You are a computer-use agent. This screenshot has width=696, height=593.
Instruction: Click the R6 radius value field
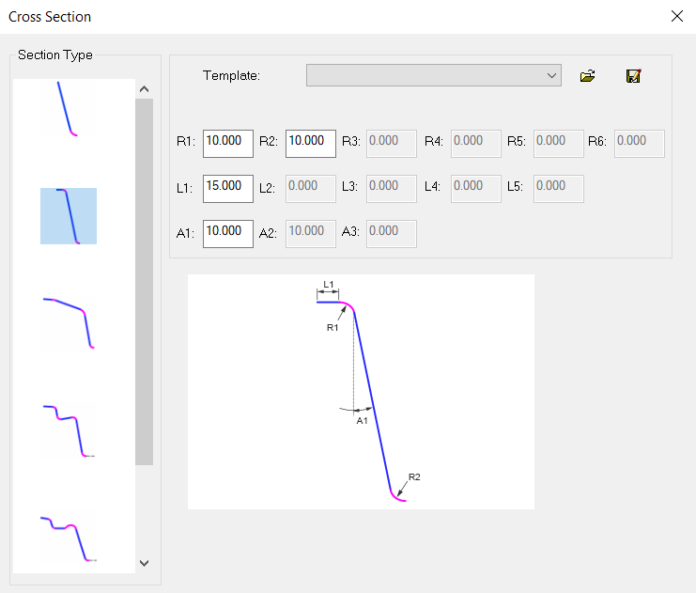click(x=639, y=142)
